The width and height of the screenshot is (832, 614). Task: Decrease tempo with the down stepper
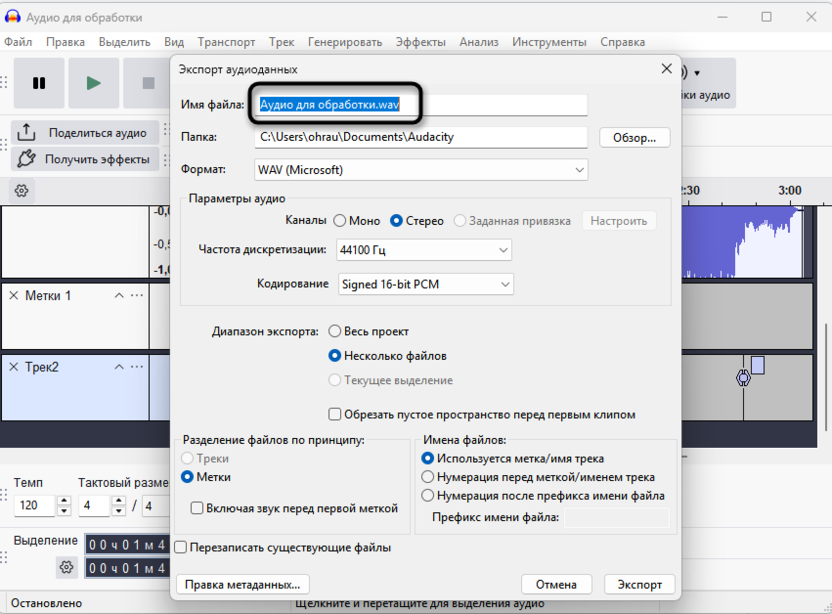pyautogui.click(x=64, y=511)
